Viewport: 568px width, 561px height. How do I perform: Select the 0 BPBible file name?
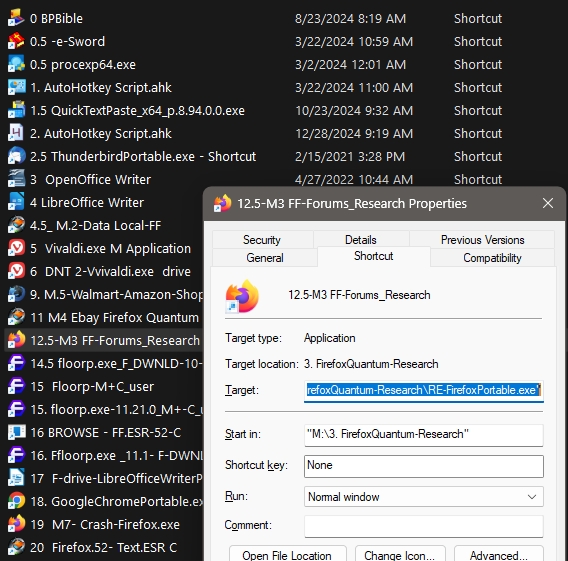tap(57, 18)
